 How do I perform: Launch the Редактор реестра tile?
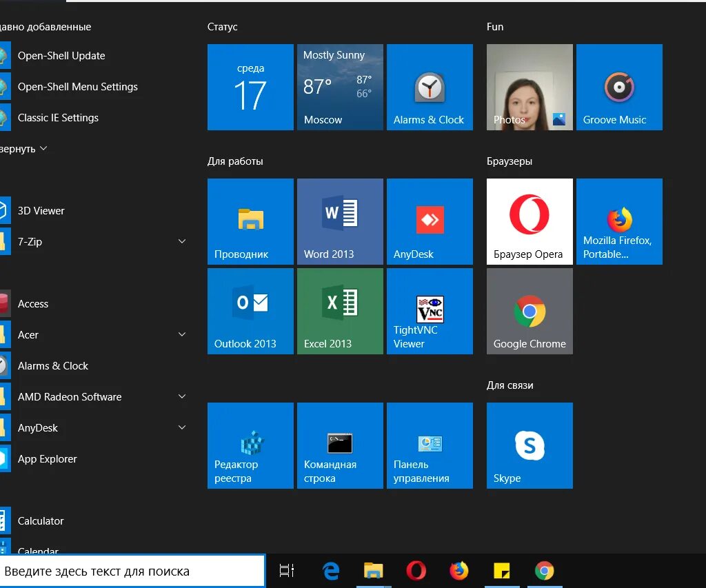(x=250, y=445)
